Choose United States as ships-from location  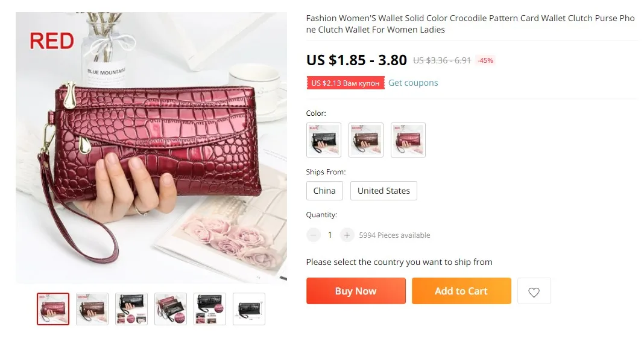[384, 191]
